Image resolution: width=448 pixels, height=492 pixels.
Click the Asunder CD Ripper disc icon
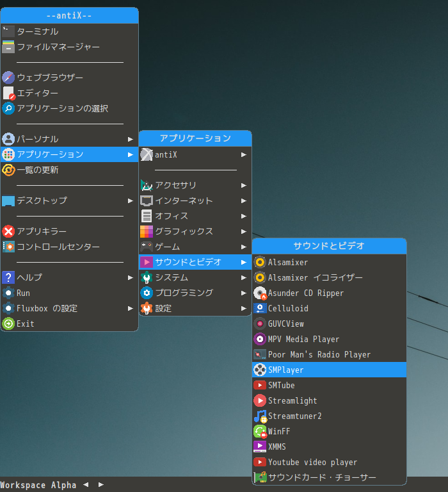pos(260,293)
